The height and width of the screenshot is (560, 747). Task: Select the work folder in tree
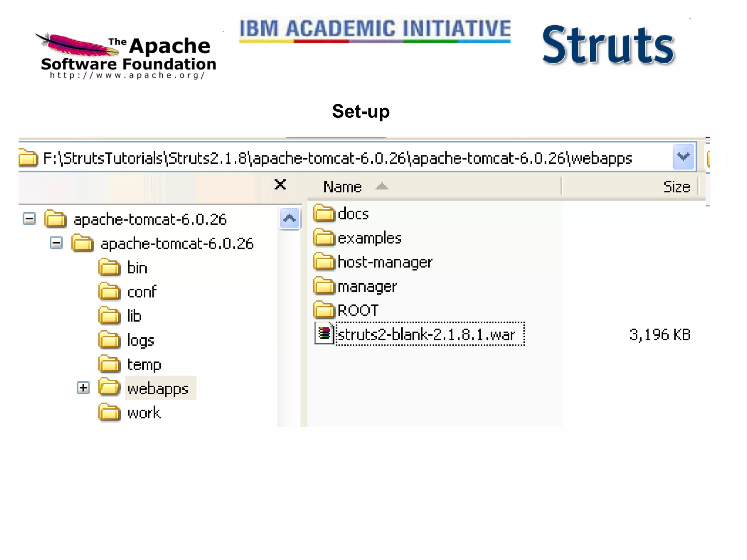pyautogui.click(x=144, y=413)
